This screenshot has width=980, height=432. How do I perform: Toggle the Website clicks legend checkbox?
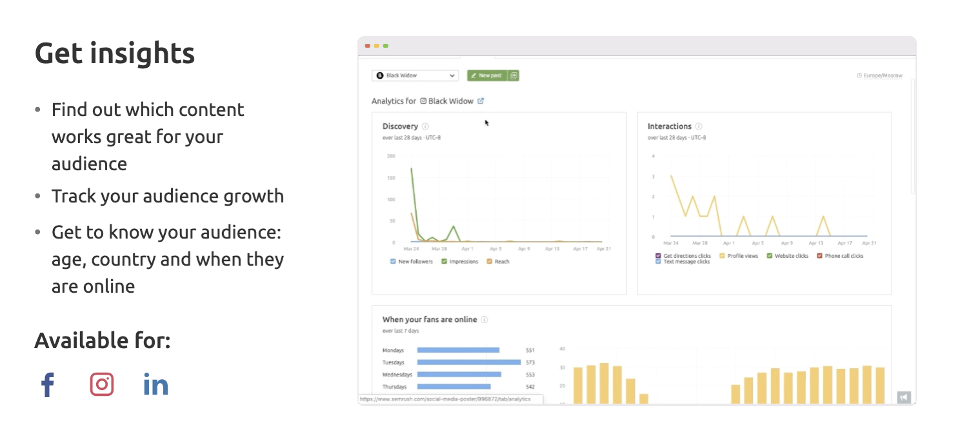[x=770, y=256]
